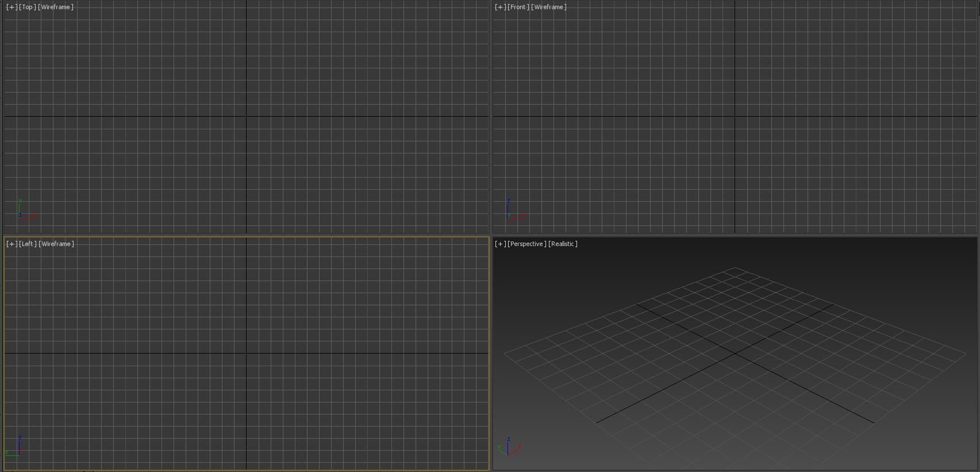The height and width of the screenshot is (472, 980).
Task: Click the [Left] point-of-view viewport label
Action: (28, 244)
